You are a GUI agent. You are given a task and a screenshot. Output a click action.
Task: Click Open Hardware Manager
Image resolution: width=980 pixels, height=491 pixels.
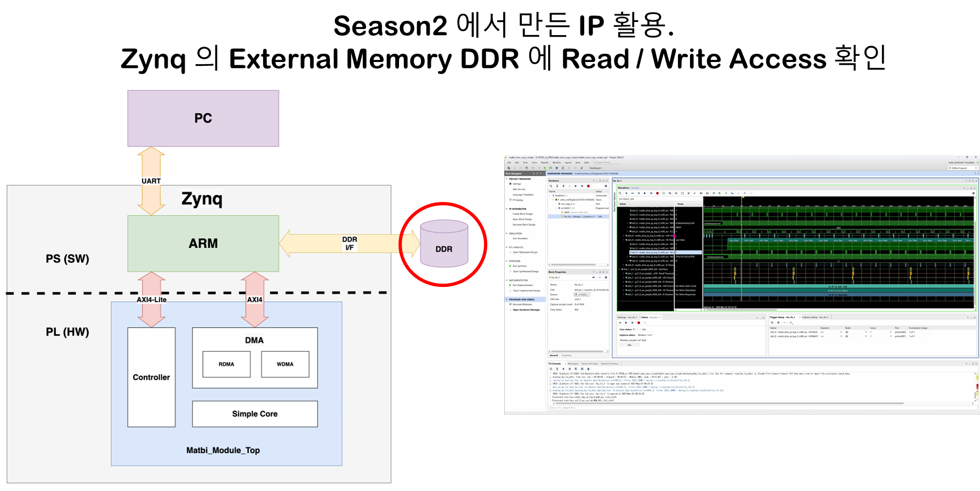(x=527, y=310)
